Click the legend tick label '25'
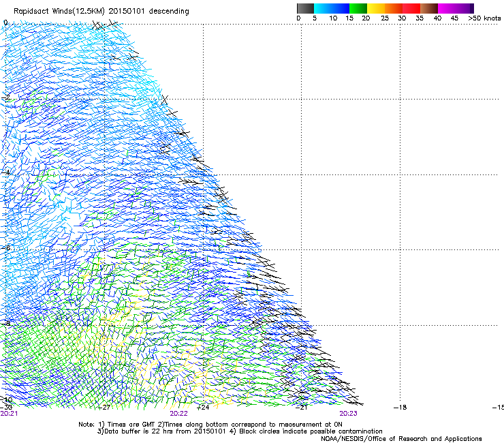This screenshot has height=443, width=504. point(385,18)
